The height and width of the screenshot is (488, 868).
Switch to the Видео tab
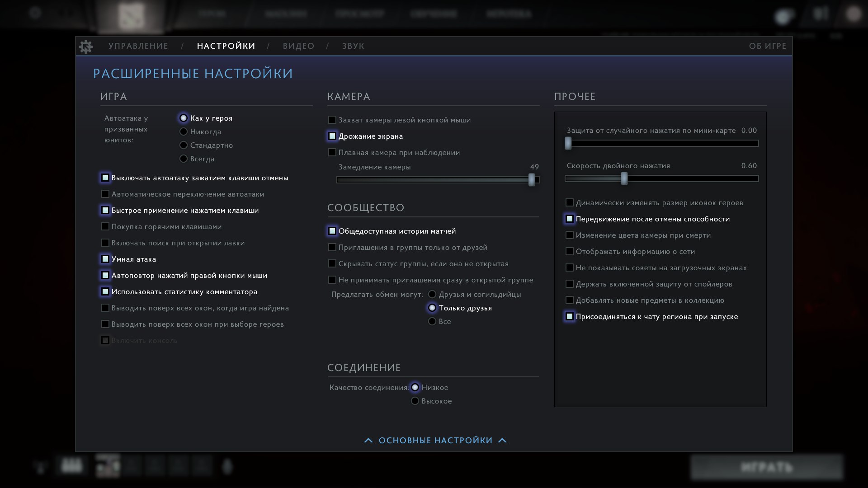[x=298, y=46]
